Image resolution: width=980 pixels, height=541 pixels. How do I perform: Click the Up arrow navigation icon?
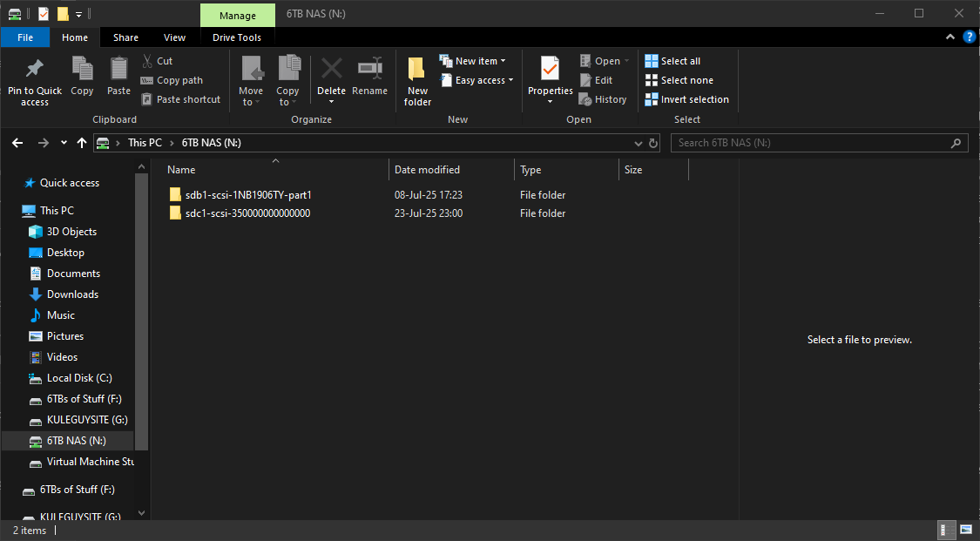click(82, 143)
